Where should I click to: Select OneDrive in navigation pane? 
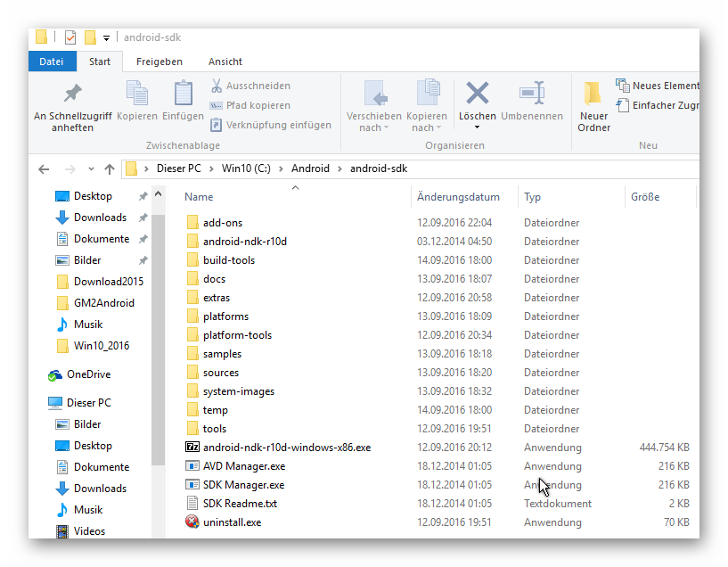[88, 374]
